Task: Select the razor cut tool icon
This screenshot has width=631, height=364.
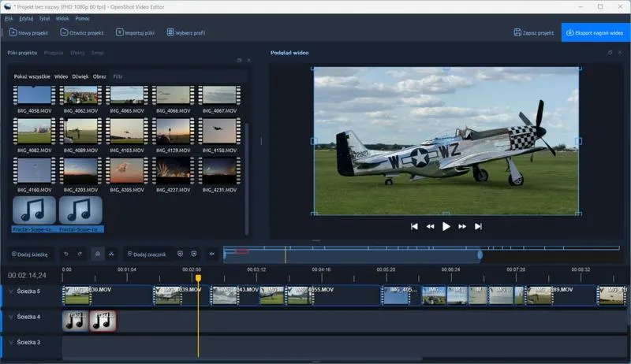Action: coord(111,254)
